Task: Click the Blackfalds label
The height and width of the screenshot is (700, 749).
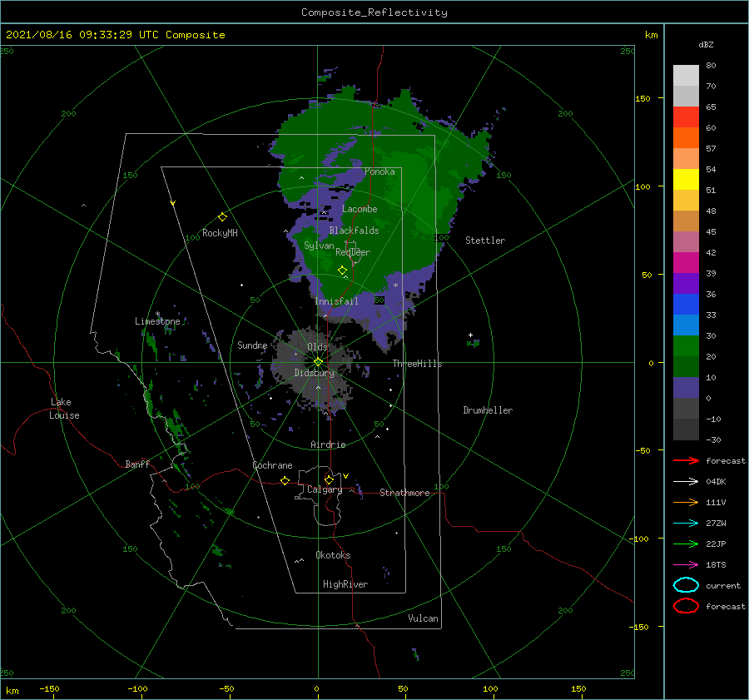Action: pos(354,231)
